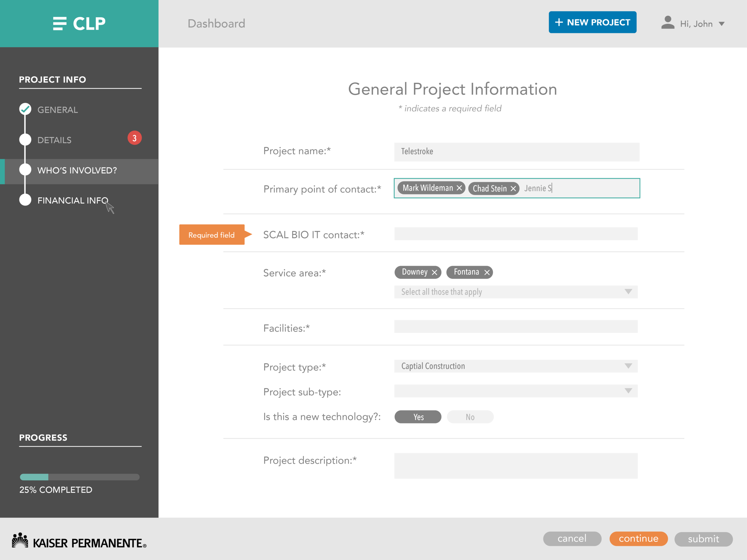
Task: Click the SCAL BIO IT contact field
Action: click(x=516, y=234)
